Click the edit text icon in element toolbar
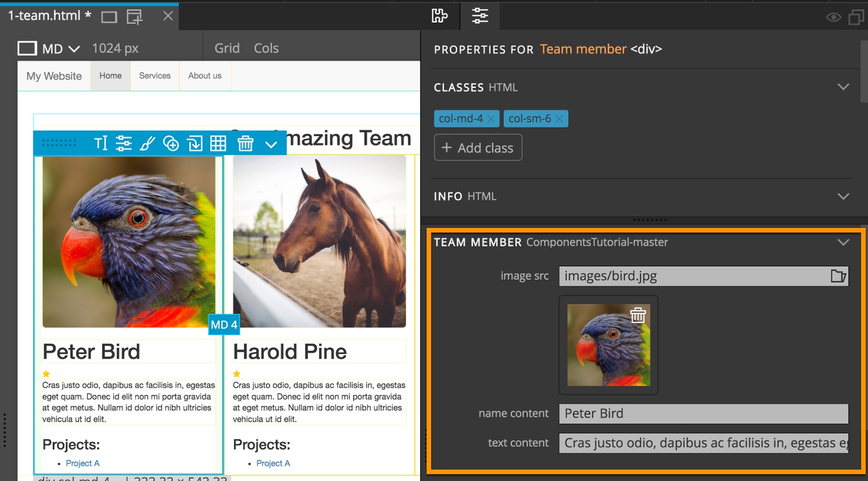This screenshot has height=481, width=868. click(x=101, y=143)
